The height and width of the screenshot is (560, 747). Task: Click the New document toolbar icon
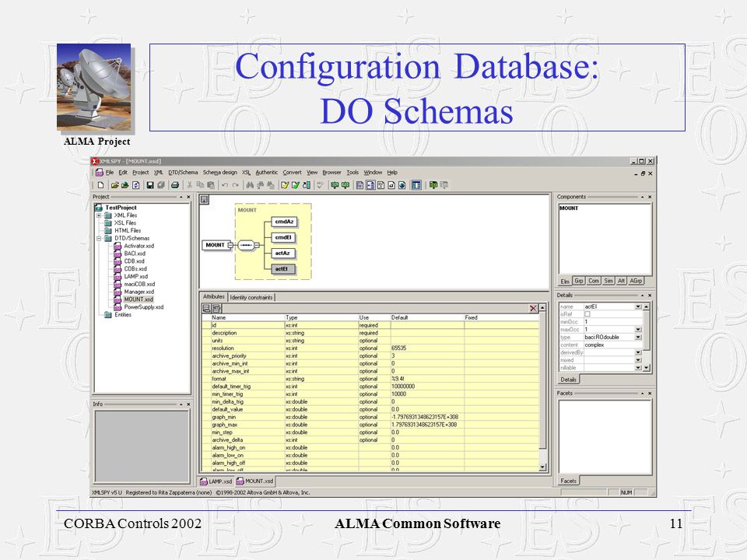(100, 185)
